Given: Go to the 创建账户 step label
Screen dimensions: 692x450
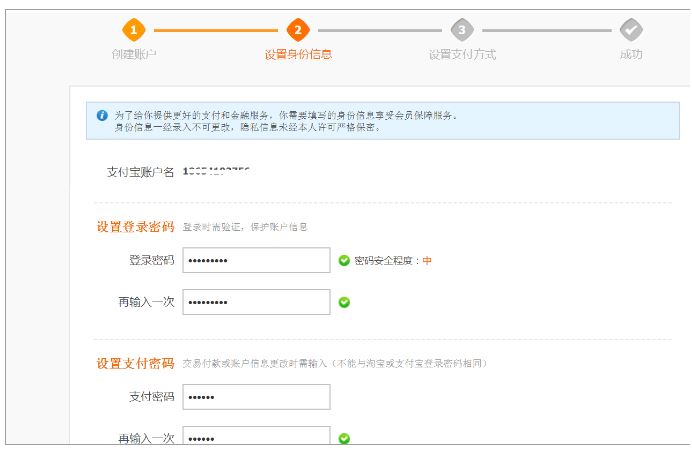Looking at the screenshot, I should tap(134, 54).
